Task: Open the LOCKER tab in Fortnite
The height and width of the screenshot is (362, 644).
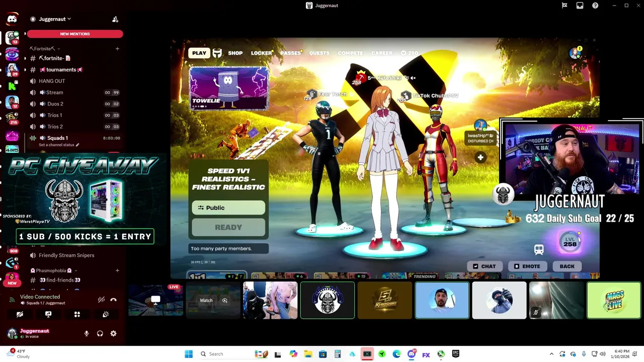Action: coord(261,53)
